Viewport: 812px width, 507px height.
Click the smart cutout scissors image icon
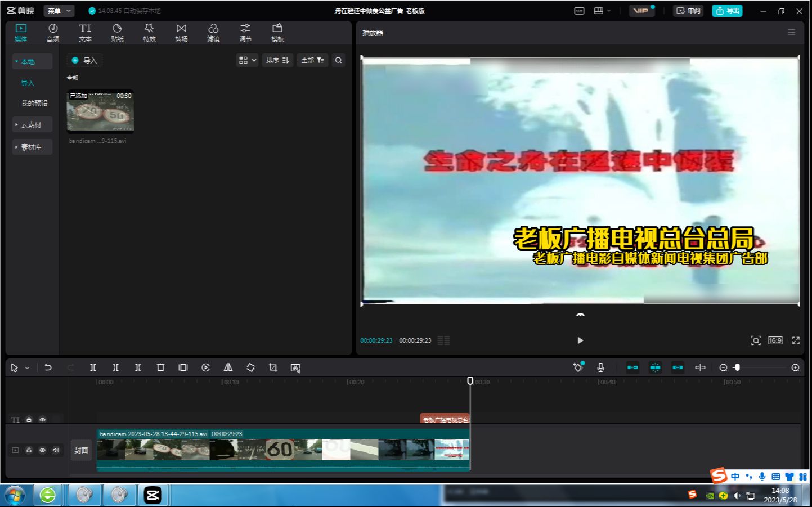(x=295, y=367)
